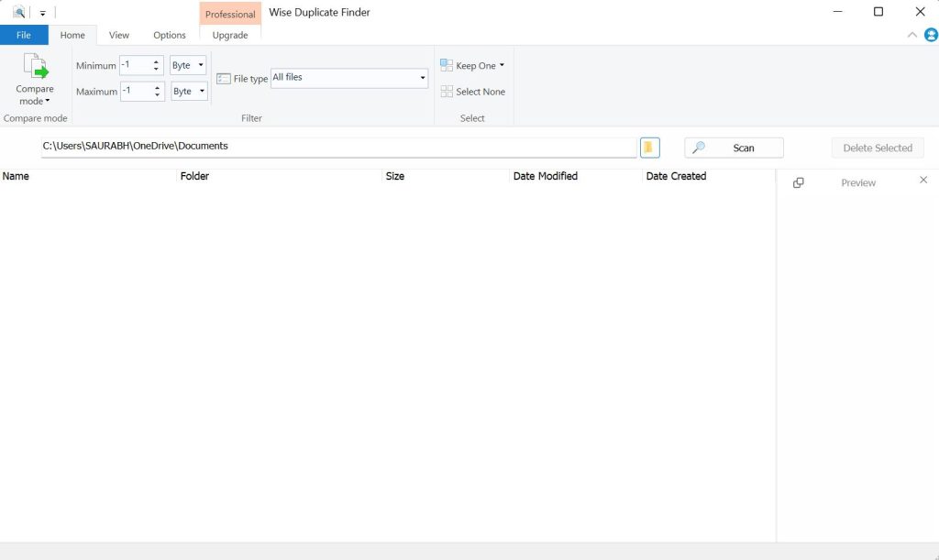Sort by the Date Modified column

(x=576, y=176)
